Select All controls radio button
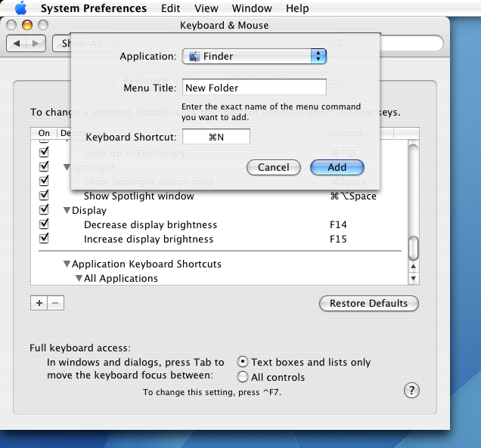The height and width of the screenshot is (448, 481). (x=243, y=377)
